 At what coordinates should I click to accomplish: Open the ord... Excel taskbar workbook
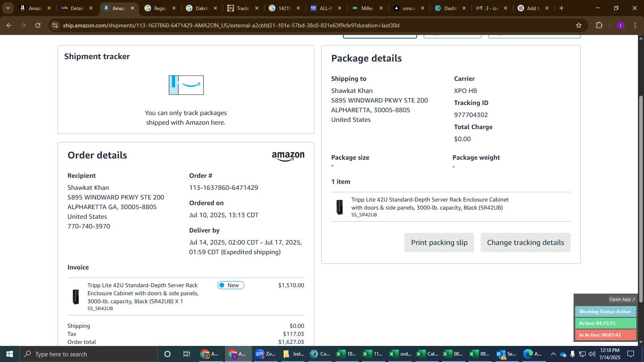(x=400, y=354)
